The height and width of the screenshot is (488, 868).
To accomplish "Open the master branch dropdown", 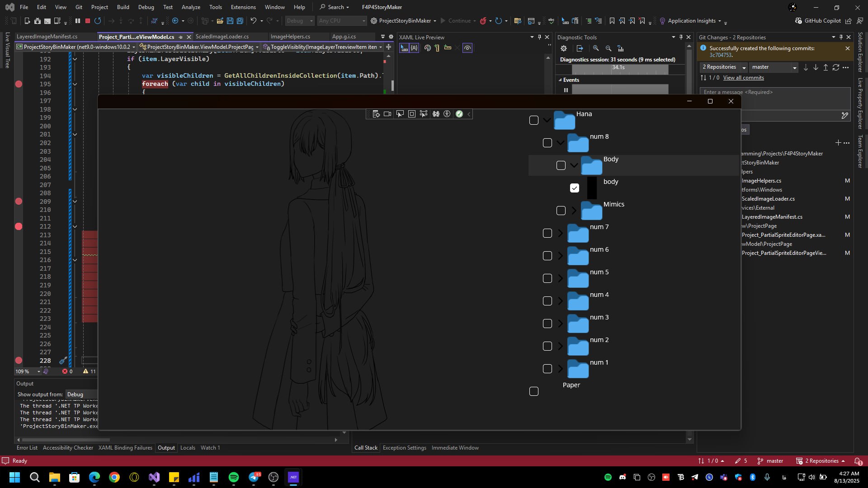I will point(794,67).
